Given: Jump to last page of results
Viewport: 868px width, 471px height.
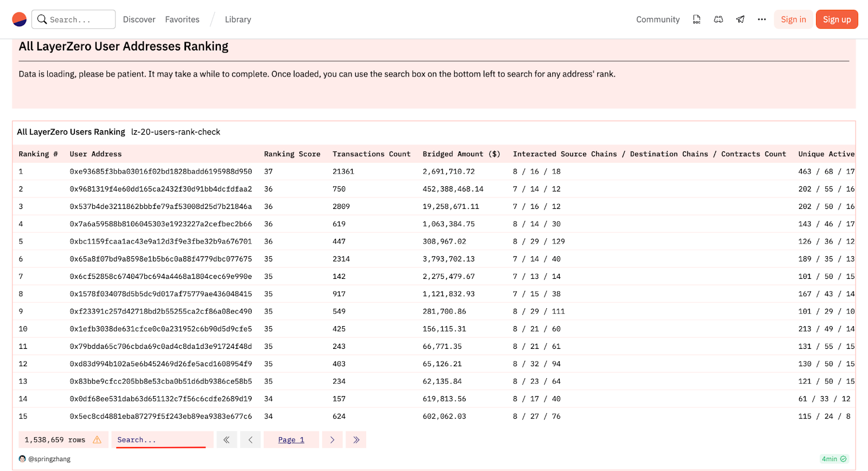Looking at the screenshot, I should [x=356, y=440].
